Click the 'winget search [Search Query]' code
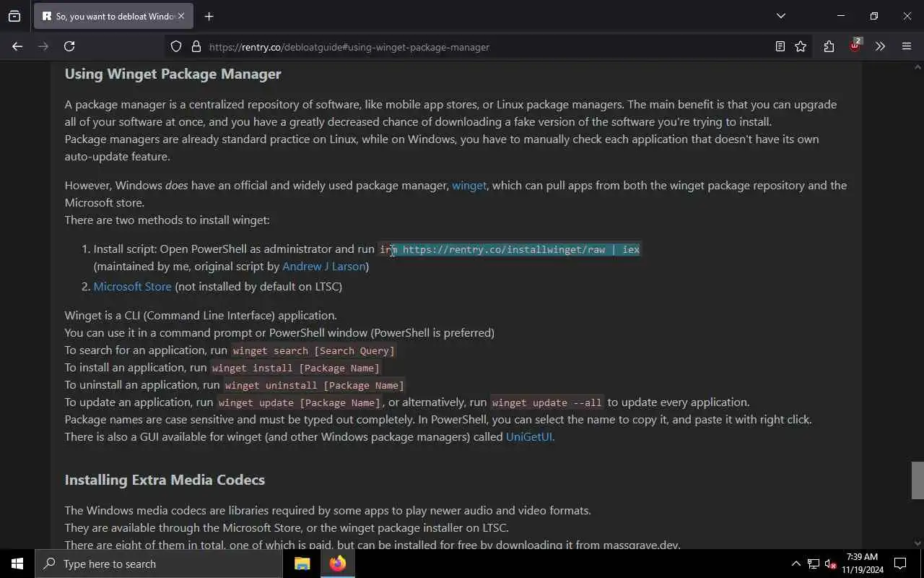This screenshot has width=924, height=578. pos(314,350)
